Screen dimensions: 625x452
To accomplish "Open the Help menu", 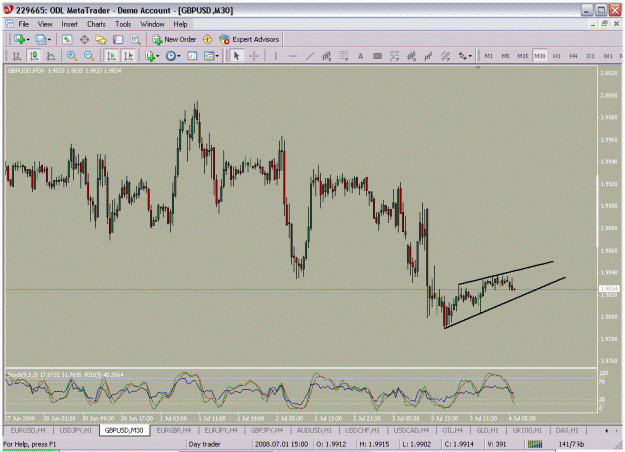I will pyautogui.click(x=180, y=24).
